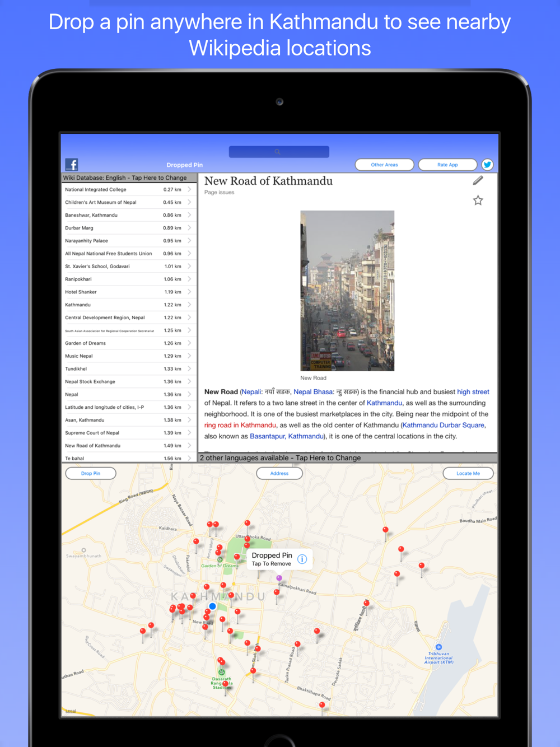This screenshot has height=747, width=560.
Task: Tap the Swayambhunath map marker
Action: point(83,550)
